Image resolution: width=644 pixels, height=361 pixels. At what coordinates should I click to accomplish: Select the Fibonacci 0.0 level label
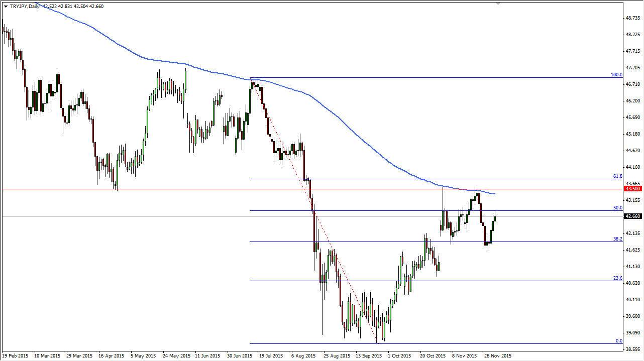tap(619, 341)
